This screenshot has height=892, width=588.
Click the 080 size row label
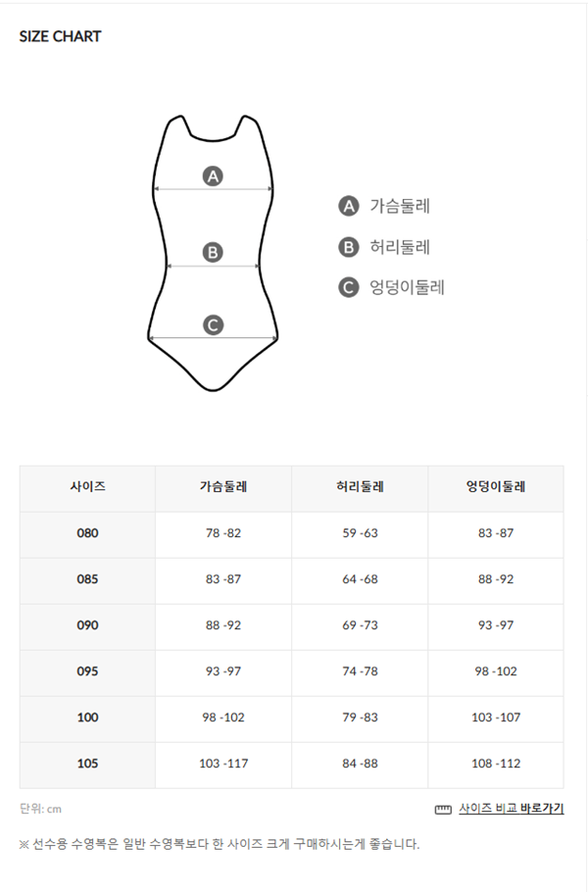(x=87, y=533)
